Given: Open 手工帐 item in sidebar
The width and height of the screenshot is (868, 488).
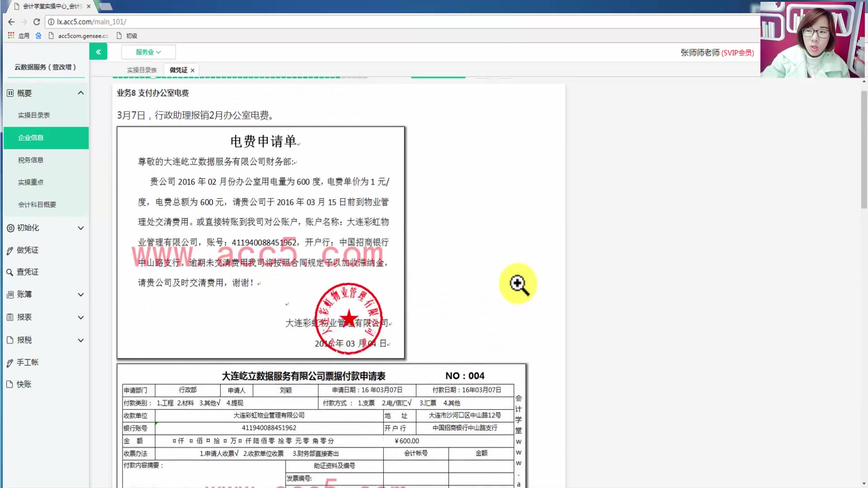Looking at the screenshot, I should click(27, 362).
